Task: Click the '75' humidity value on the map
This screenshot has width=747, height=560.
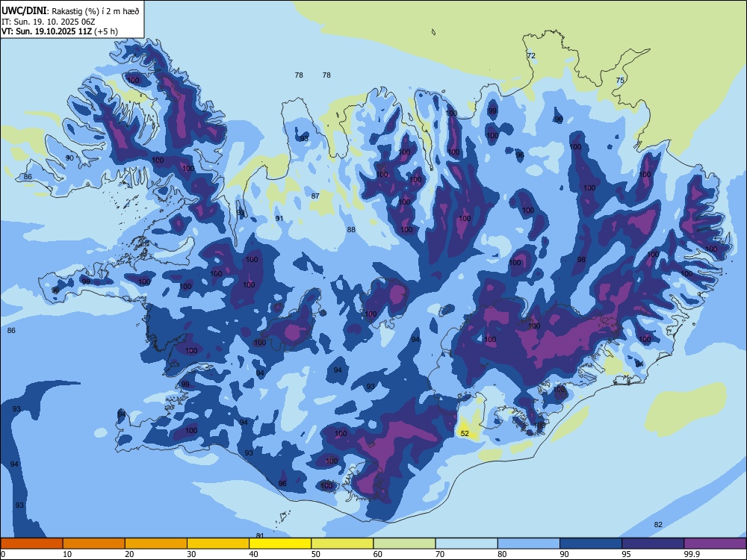Action: tap(620, 81)
